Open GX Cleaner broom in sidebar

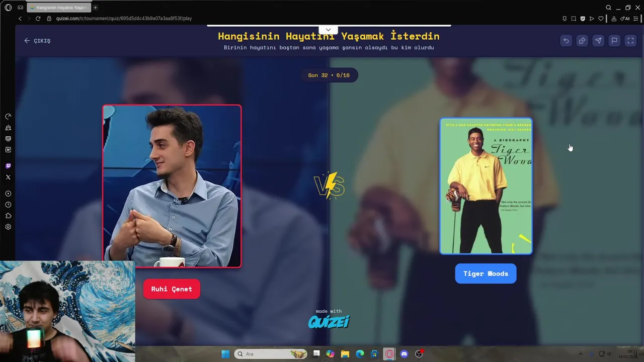(8, 128)
